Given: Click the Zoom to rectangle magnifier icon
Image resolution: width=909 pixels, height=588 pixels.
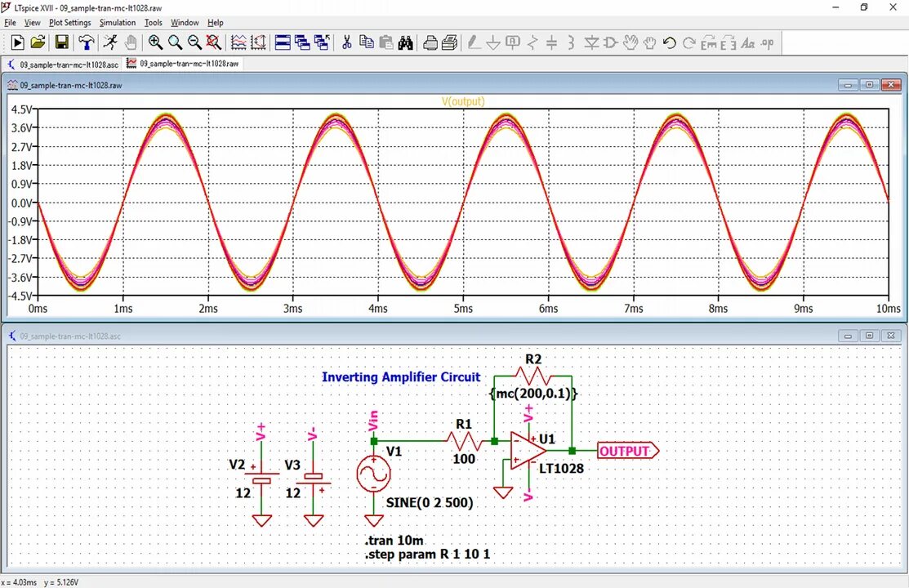Looking at the screenshot, I should click(x=175, y=42).
